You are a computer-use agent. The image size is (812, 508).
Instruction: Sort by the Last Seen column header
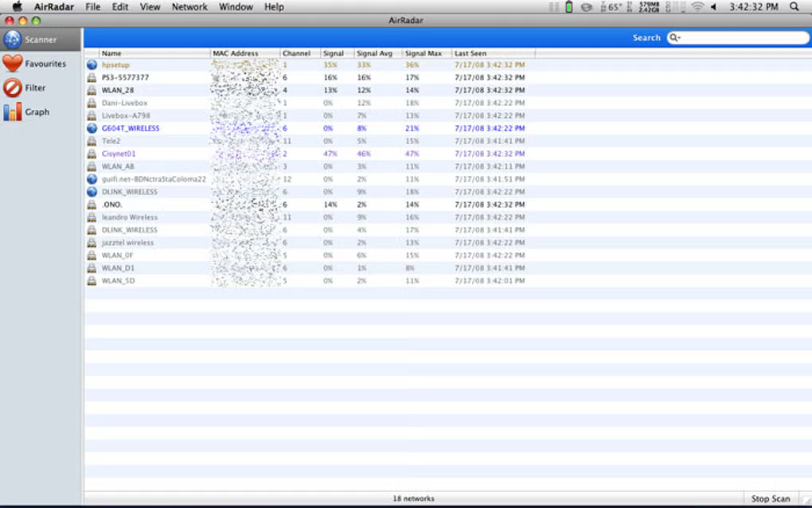pos(493,53)
